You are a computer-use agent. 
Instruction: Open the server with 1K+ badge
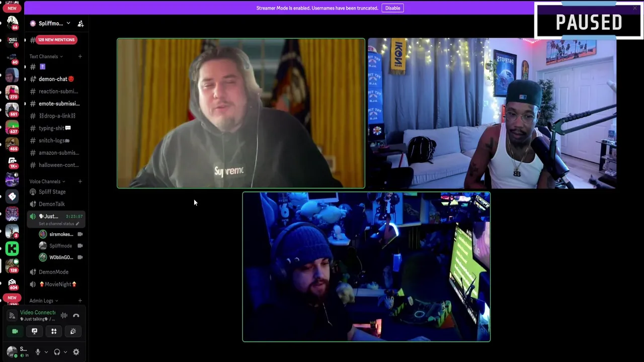pyautogui.click(x=12, y=162)
